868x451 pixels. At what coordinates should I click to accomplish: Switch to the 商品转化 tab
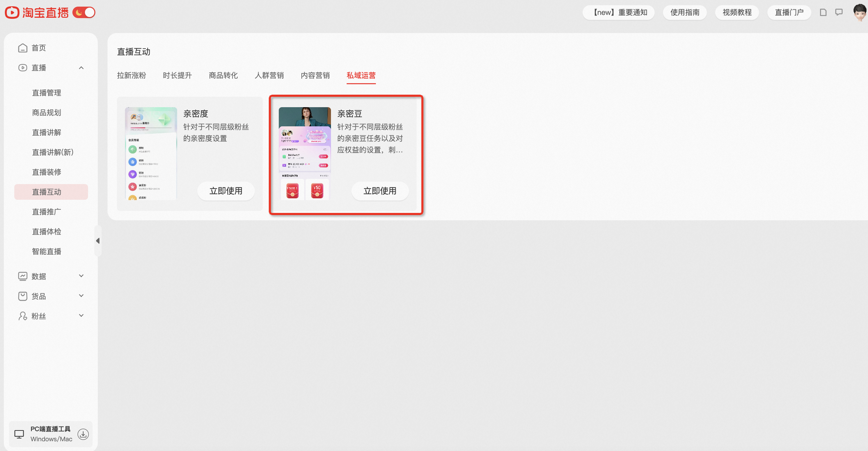click(223, 76)
